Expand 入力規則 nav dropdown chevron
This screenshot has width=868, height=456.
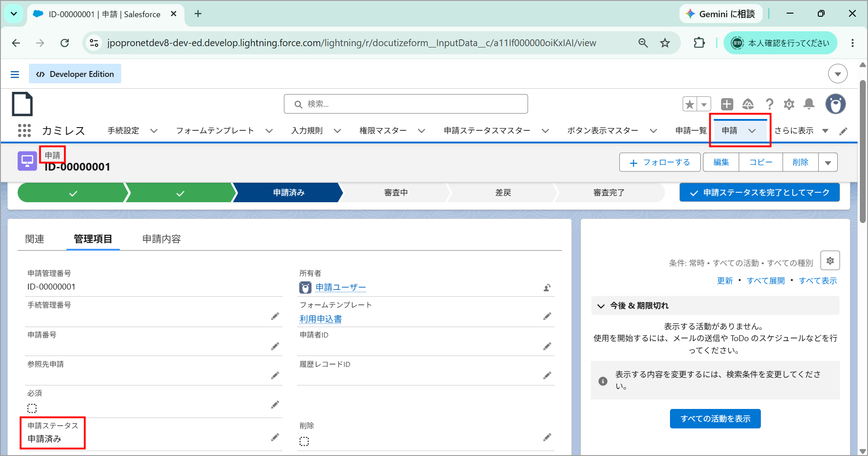point(337,131)
